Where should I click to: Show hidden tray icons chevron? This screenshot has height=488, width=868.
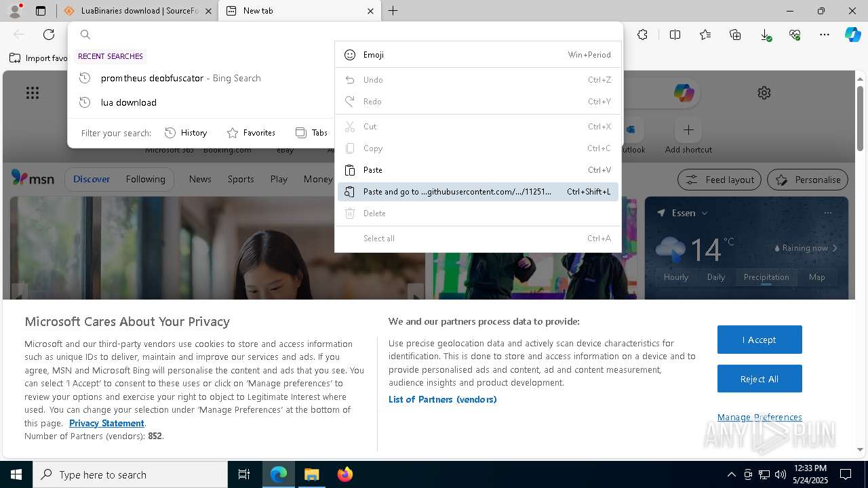pos(731,474)
